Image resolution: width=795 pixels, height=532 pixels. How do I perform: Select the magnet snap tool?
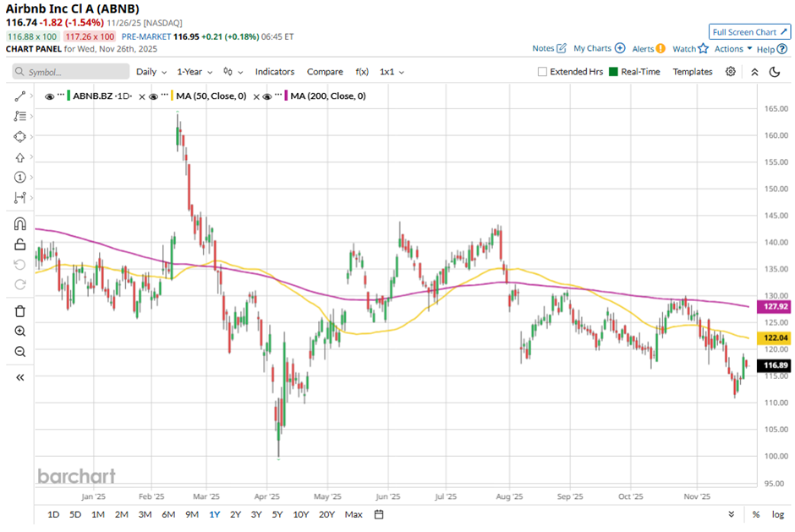coord(20,224)
